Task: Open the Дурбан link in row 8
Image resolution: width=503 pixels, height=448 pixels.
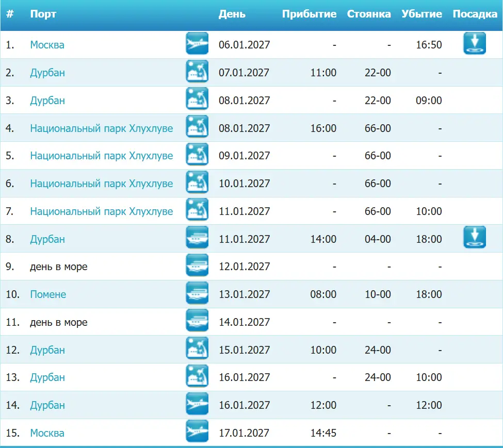Action: [47, 239]
